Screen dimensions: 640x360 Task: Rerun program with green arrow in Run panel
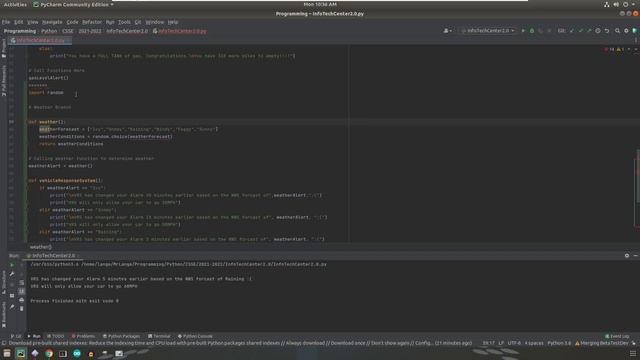(x=12, y=265)
